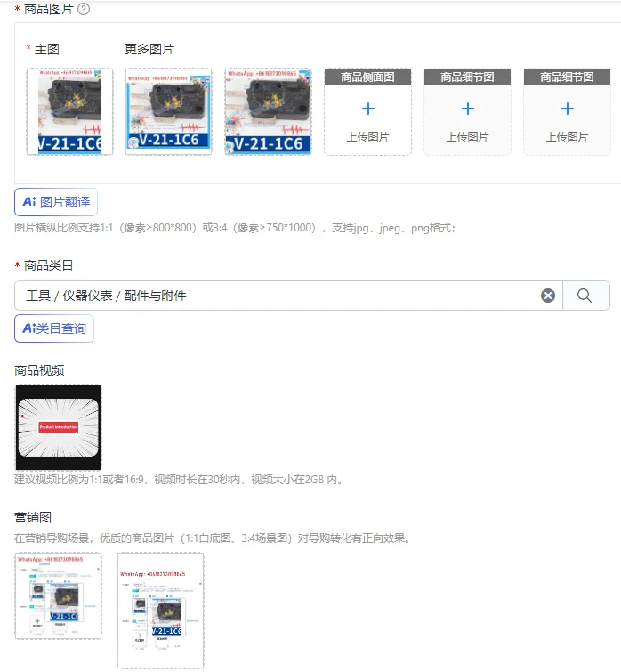
Task: Click the 更多图片 label
Action: [x=149, y=49]
